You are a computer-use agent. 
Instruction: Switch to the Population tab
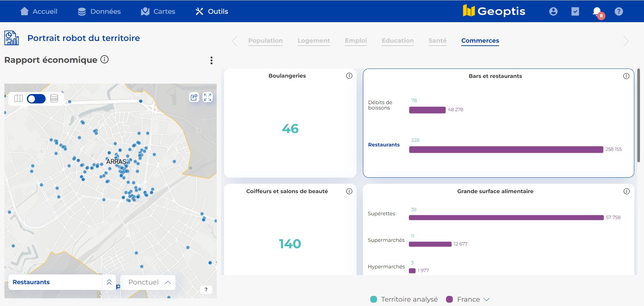(265, 41)
